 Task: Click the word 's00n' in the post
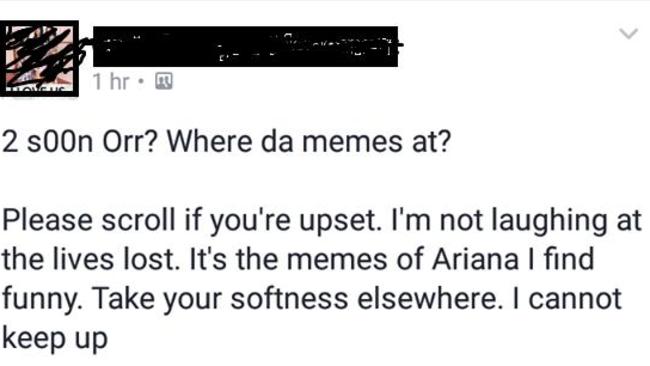[x=60, y=143]
